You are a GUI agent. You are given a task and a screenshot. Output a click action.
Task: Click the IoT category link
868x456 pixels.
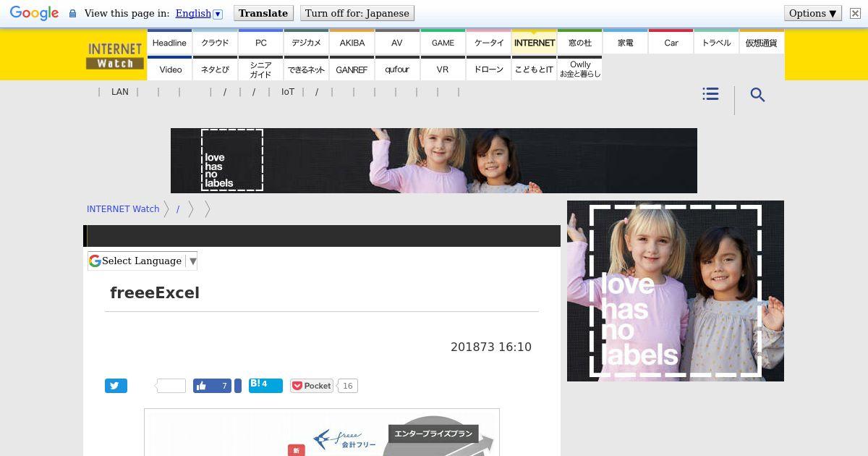click(288, 92)
